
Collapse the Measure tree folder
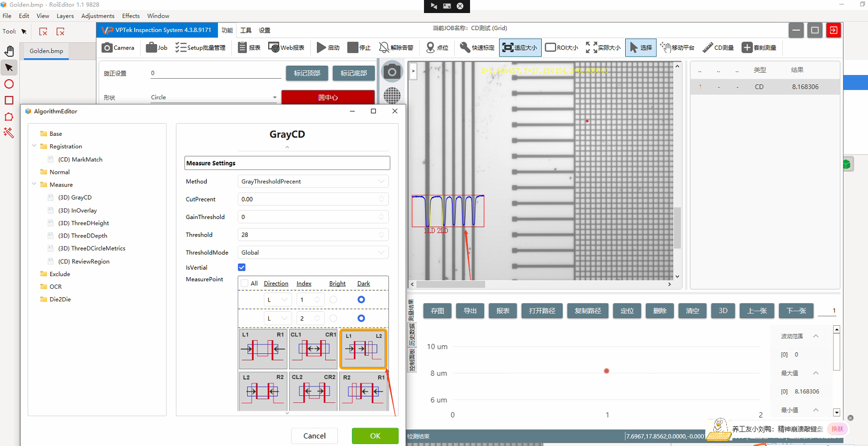pos(34,184)
